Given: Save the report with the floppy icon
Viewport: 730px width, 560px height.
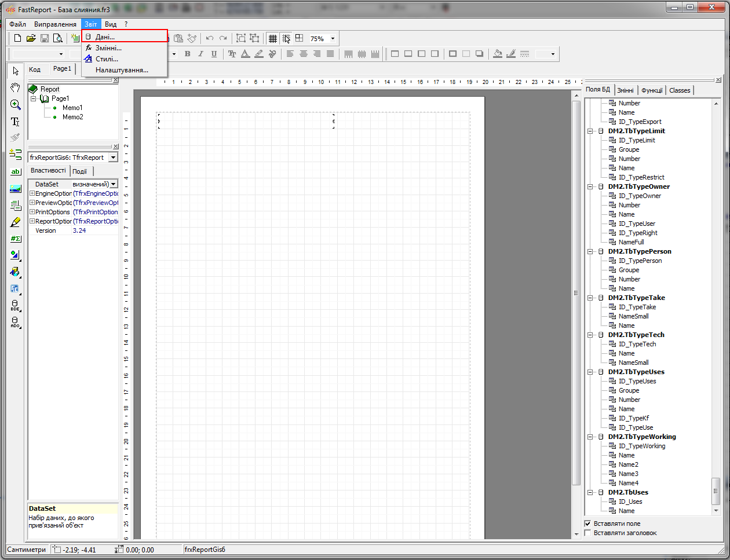Looking at the screenshot, I should pos(45,38).
